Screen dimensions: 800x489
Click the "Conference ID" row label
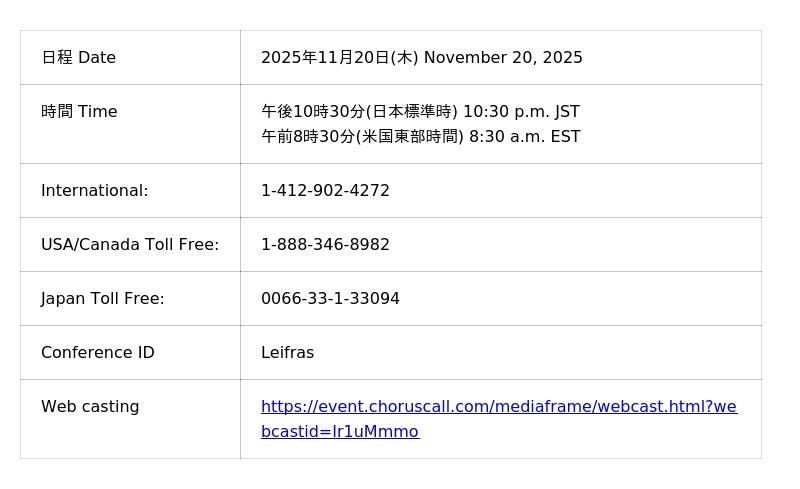coord(98,353)
